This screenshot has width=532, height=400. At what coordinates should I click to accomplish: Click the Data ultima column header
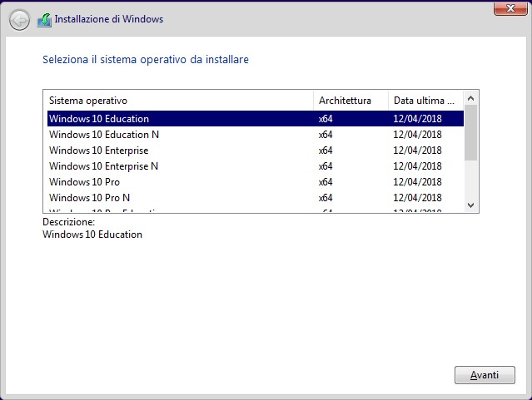click(x=425, y=101)
